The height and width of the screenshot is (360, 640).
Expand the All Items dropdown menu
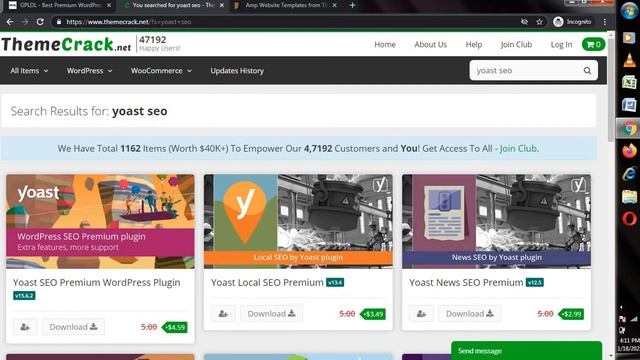click(x=29, y=71)
